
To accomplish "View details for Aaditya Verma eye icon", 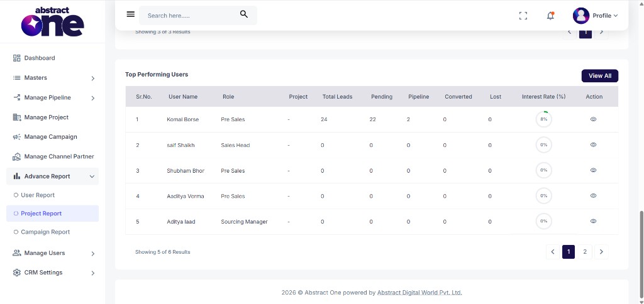I will 593,196.
